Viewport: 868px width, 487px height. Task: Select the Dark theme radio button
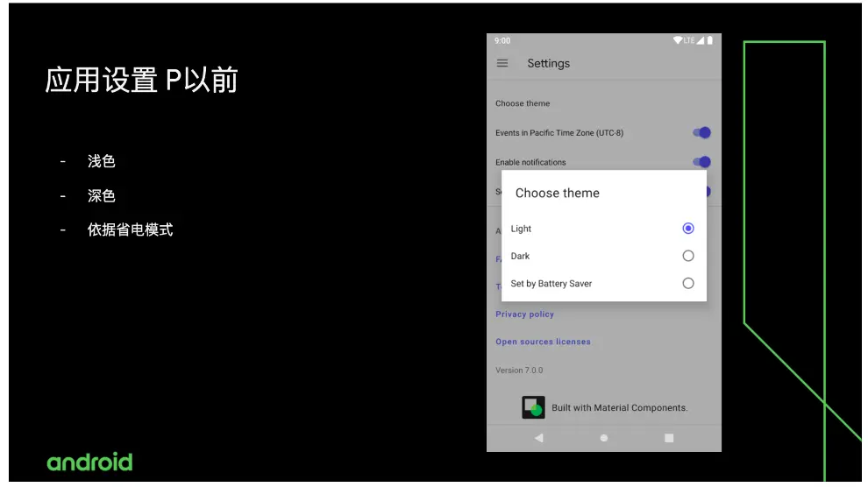pos(687,256)
